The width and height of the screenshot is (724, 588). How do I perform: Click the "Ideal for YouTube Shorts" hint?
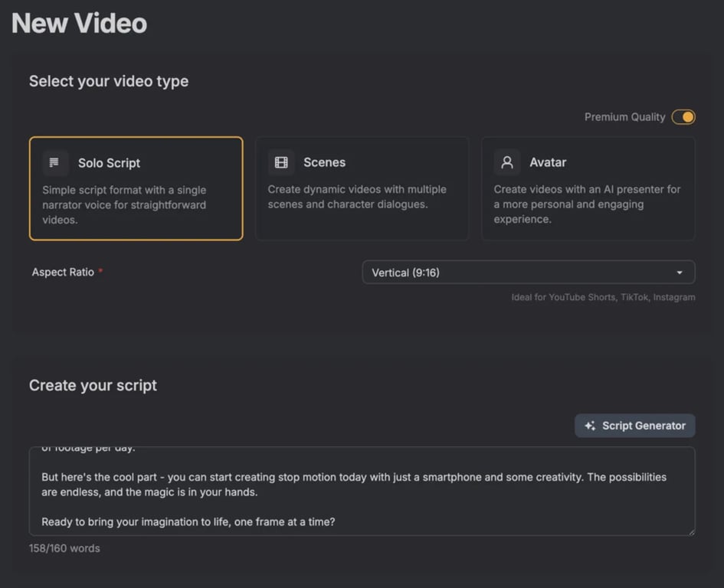point(603,297)
